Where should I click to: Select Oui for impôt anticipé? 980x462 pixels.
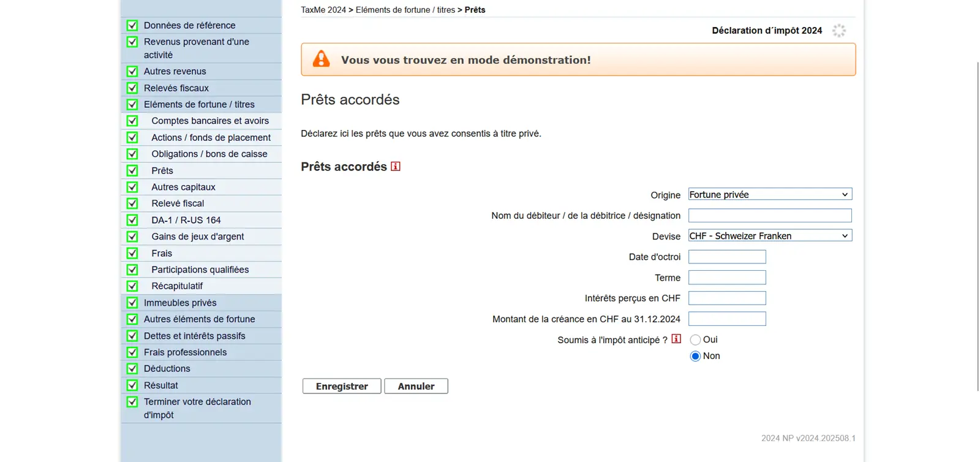[695, 340]
